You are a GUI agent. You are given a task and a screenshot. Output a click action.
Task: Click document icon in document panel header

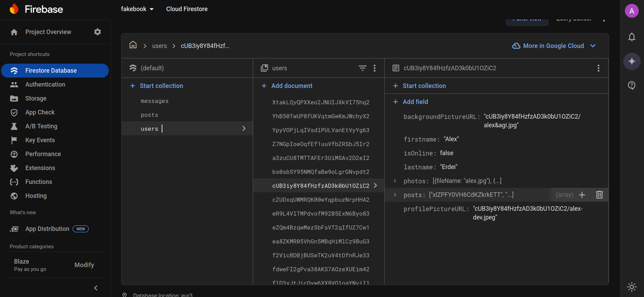(x=396, y=68)
